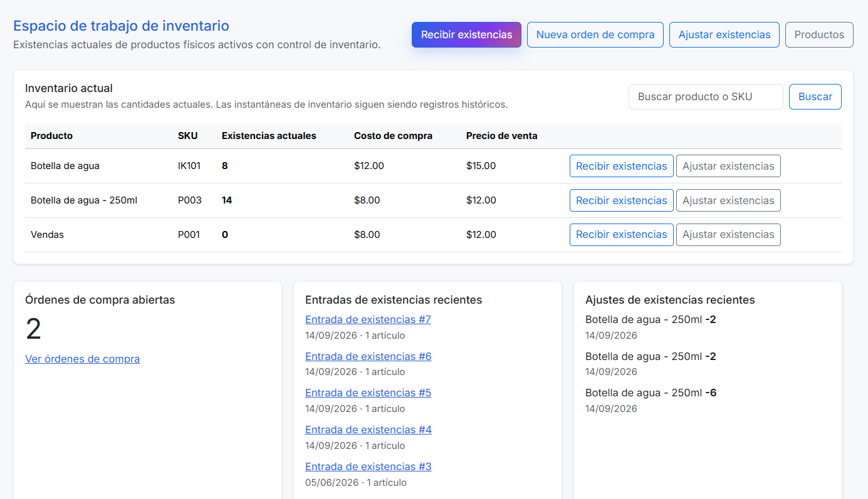868x499 pixels.
Task: Click the Existencias actuales column header
Action: pos(269,136)
